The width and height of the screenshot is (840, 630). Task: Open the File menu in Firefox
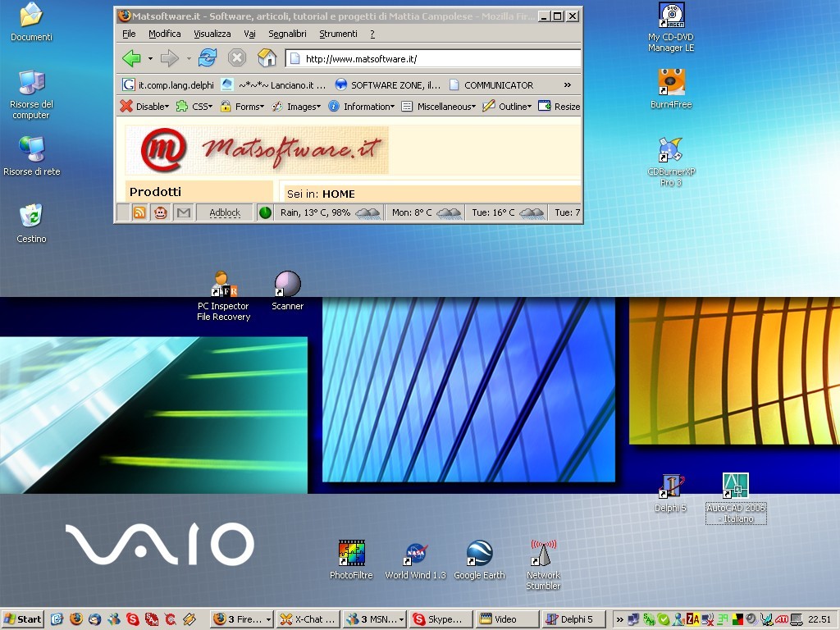tap(129, 33)
